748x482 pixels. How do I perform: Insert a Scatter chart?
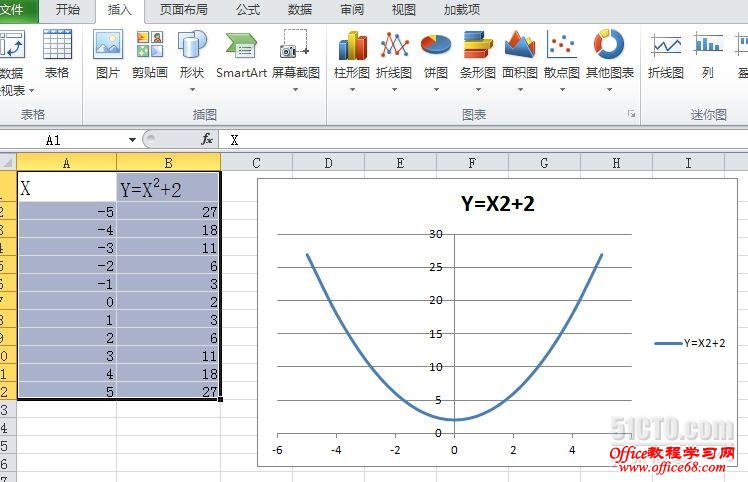(562, 60)
